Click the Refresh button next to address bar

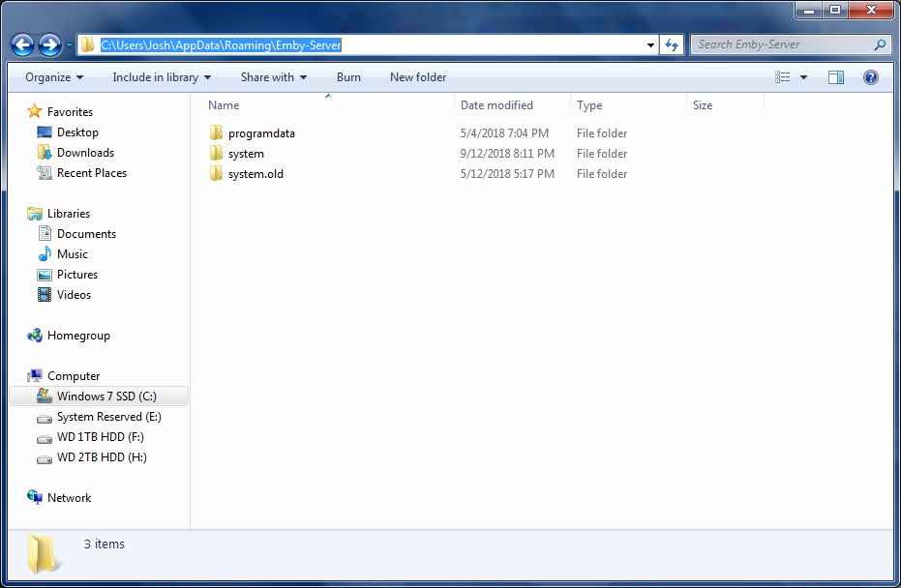coord(672,44)
